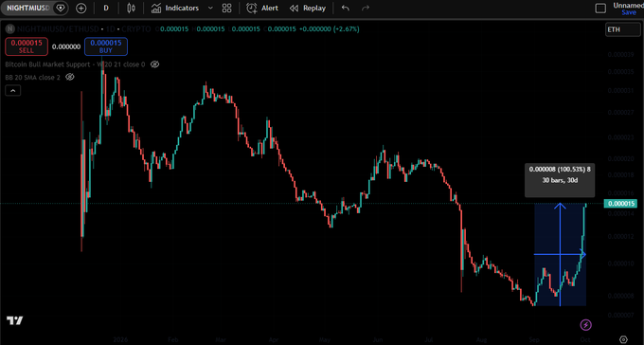Click the Oct label on time axis
The width and height of the screenshot is (644, 345).
585,340
